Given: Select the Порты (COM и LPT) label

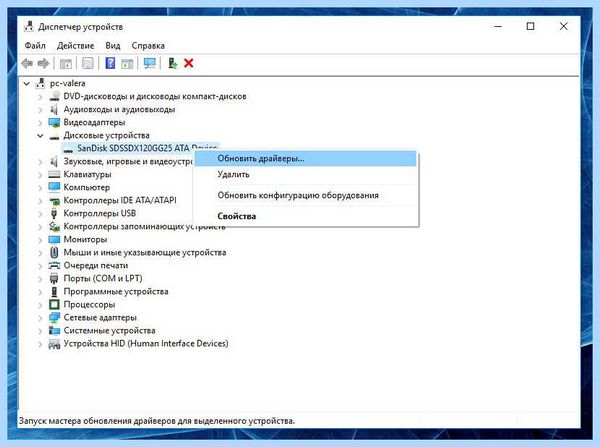Looking at the screenshot, I should pos(103,279).
